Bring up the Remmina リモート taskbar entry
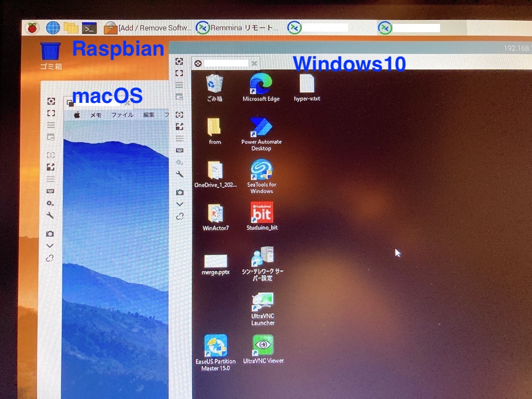 (238, 28)
